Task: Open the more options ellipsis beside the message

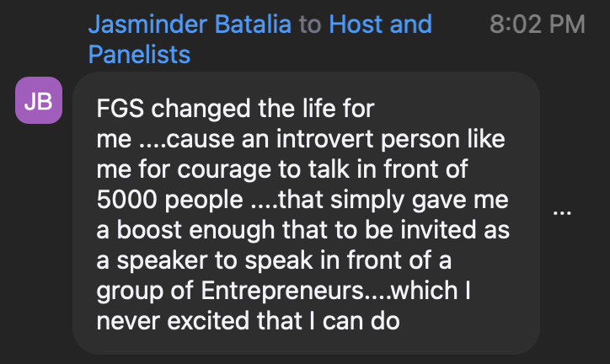Action: click(x=561, y=213)
